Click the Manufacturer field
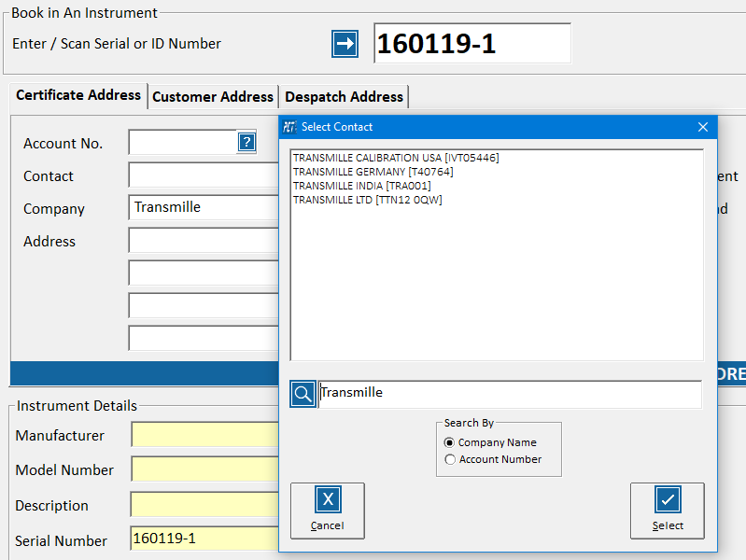Screen dimensions: 746x560 coord(205,434)
